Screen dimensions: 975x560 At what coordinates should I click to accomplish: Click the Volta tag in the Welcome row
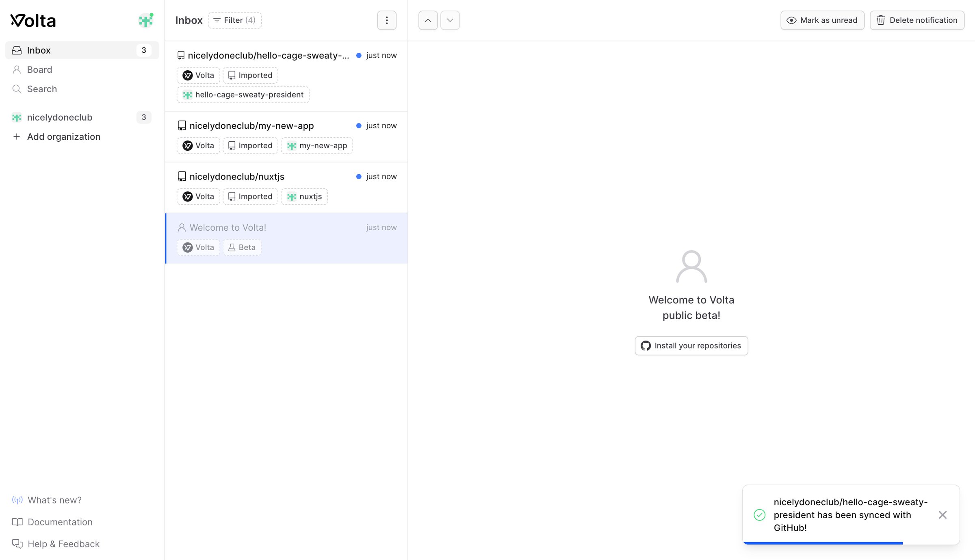pos(198,248)
